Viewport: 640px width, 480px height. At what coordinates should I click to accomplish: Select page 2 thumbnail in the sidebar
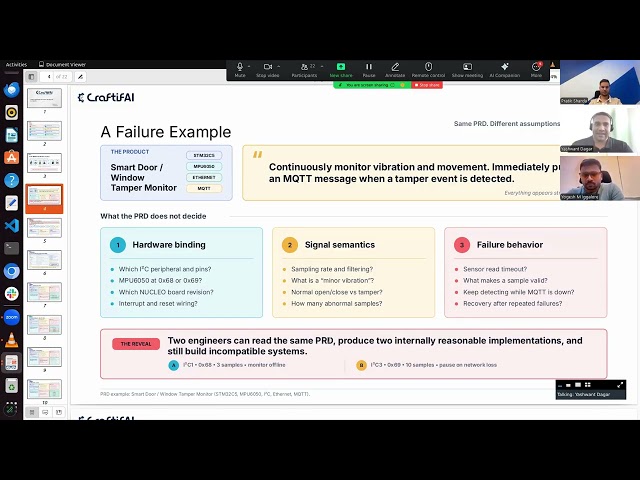(x=44, y=131)
